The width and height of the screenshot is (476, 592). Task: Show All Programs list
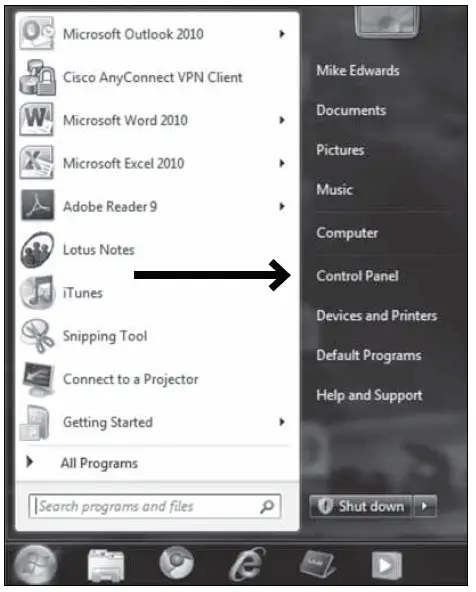click(99, 463)
